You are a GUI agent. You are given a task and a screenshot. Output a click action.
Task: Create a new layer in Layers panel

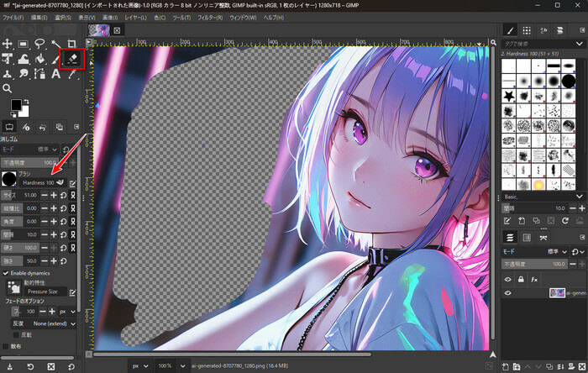[506, 367]
